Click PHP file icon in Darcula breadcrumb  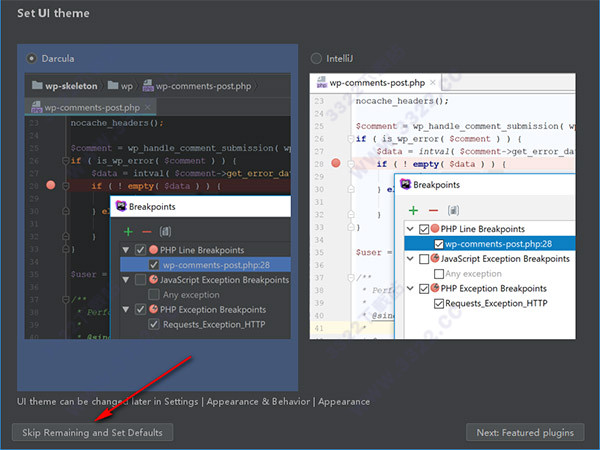pos(148,85)
